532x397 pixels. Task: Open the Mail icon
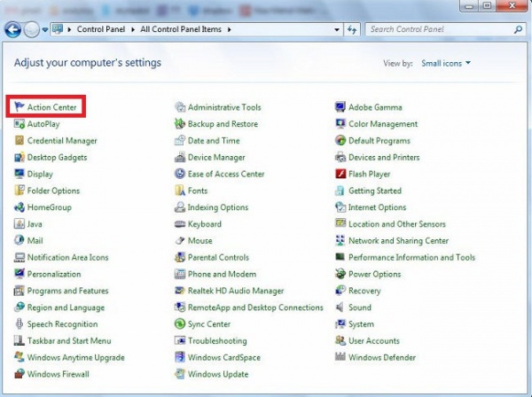(x=19, y=240)
